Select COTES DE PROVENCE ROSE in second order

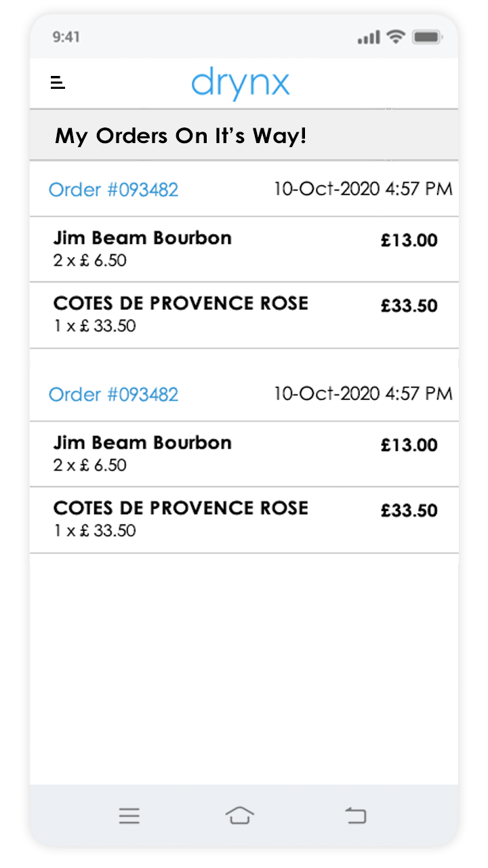(180, 508)
